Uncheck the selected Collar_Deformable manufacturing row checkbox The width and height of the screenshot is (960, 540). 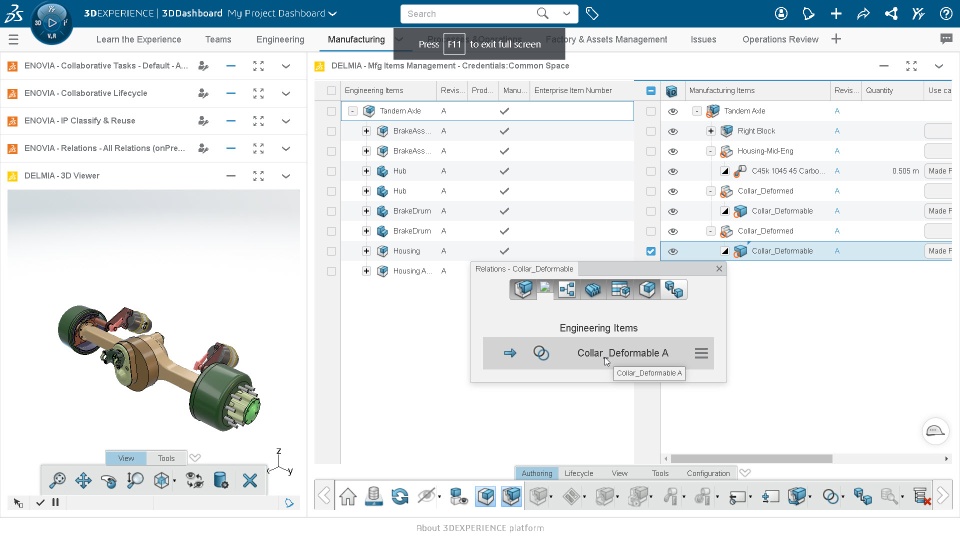point(651,251)
